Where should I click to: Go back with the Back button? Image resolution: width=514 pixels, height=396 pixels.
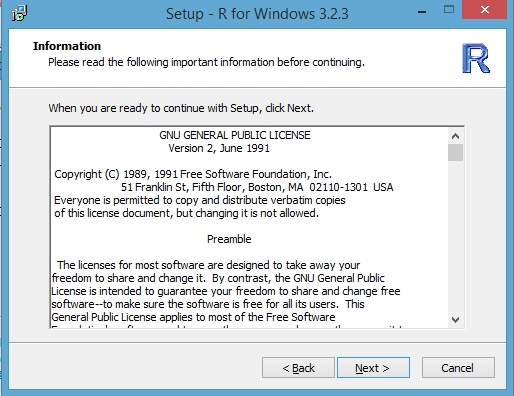coord(298,368)
